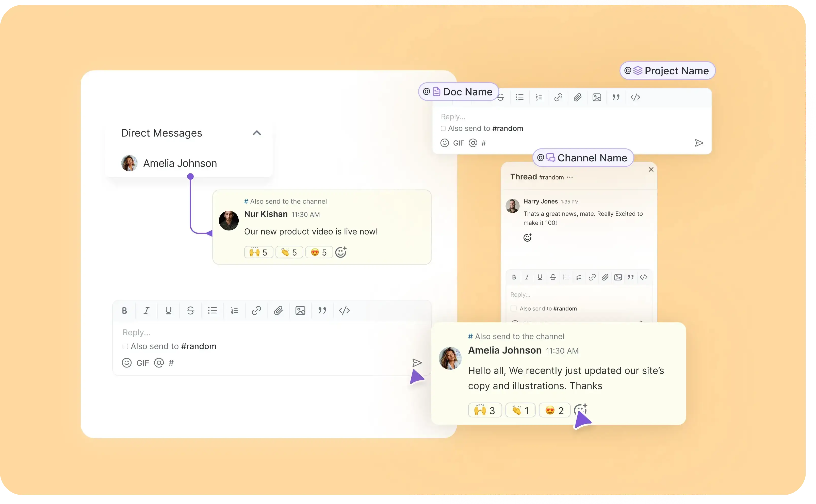Viewport: 816px width, 504px height.
Task: Open the emoji picker in the composer
Action: coord(126,363)
